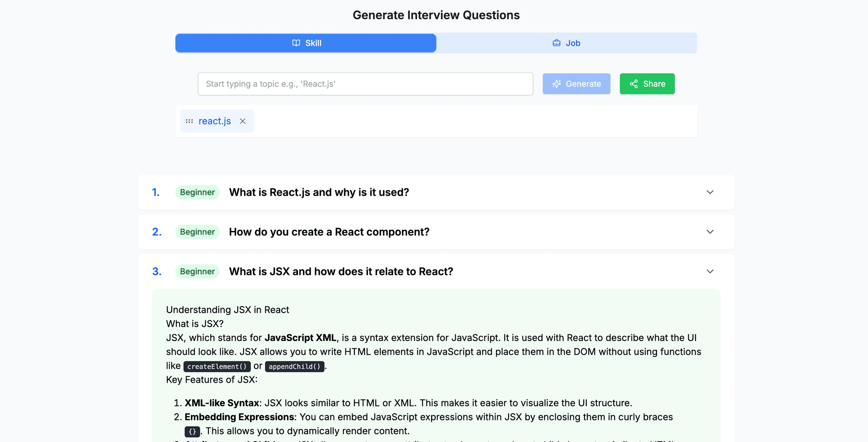This screenshot has width=868, height=442.
Task: Click the drag-handle dots on the react.js tag
Action: tap(189, 121)
